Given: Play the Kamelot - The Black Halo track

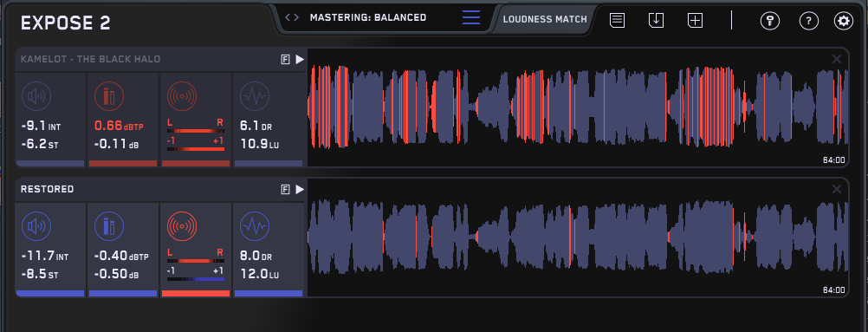Looking at the screenshot, I should point(300,59).
